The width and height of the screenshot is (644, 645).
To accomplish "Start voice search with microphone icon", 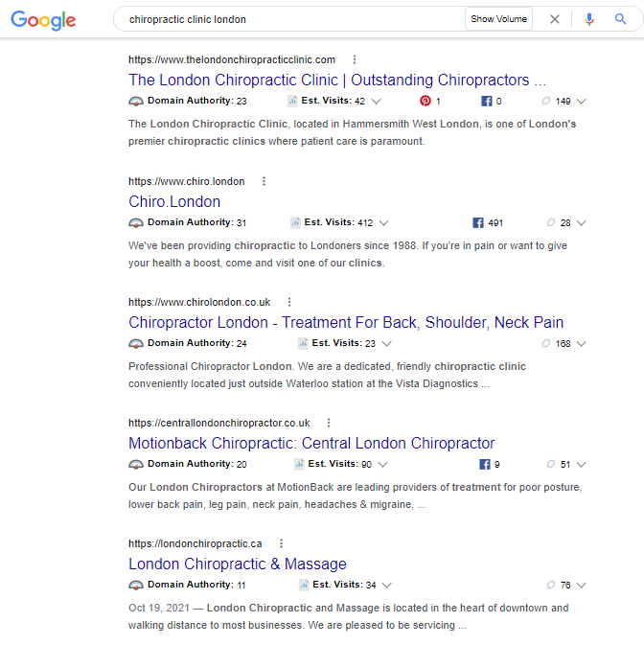I will point(588,19).
